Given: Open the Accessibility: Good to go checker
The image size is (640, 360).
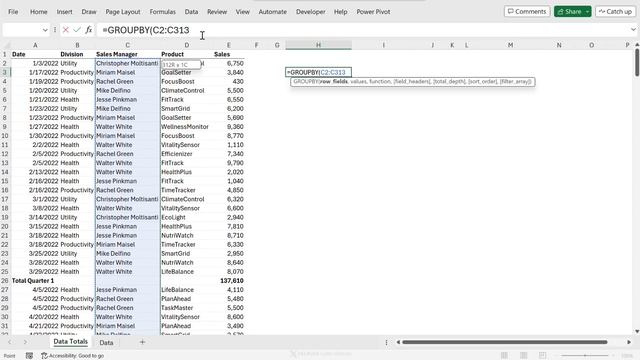Looking at the screenshot, I should pos(73,356).
